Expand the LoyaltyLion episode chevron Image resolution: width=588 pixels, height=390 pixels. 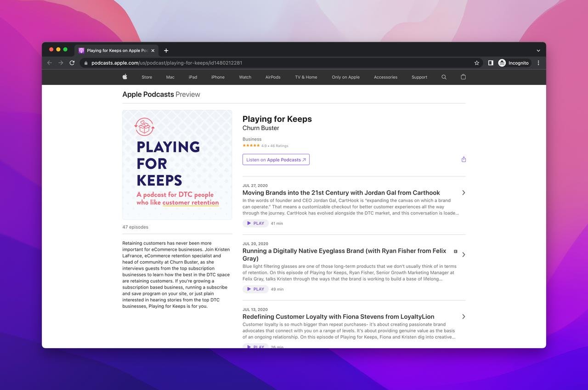464,317
